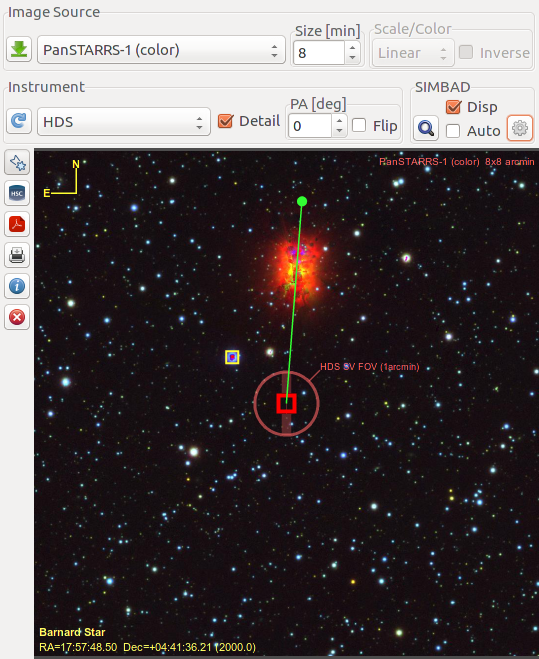This screenshot has height=659, width=539.
Task: Click the SIMBAD magnifier search button
Action: coord(426,128)
